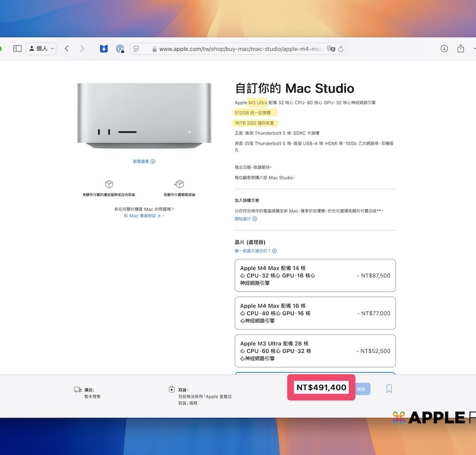The height and width of the screenshot is (455, 476).
Task: Click the Share button in toolbar
Action: click(461, 49)
